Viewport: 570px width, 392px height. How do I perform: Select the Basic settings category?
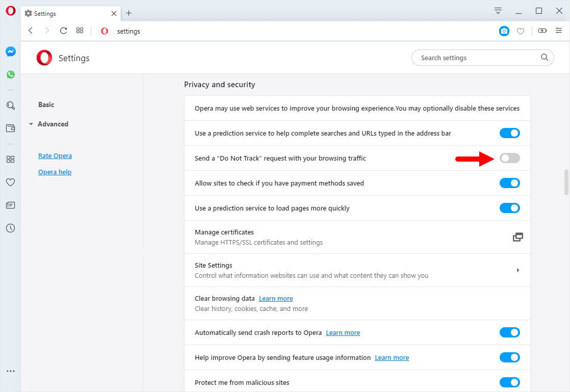pyautogui.click(x=46, y=104)
